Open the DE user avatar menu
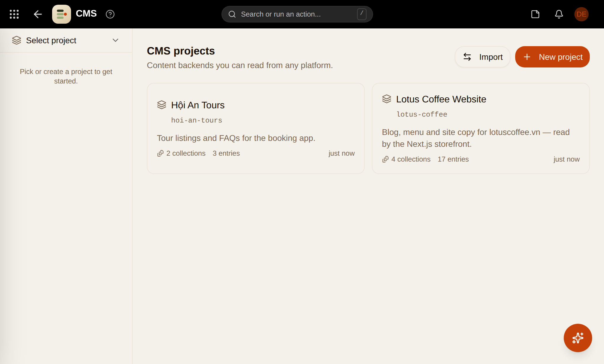Viewport: 604px width, 364px height. (581, 14)
